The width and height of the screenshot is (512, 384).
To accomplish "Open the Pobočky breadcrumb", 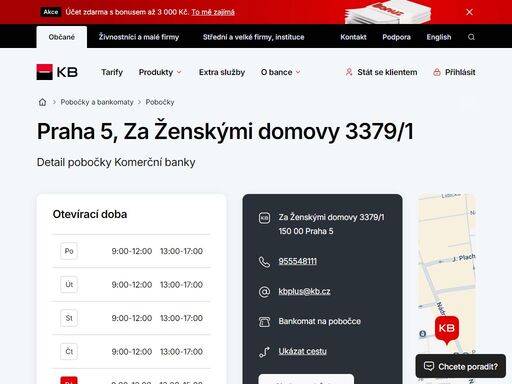I will (x=160, y=102).
